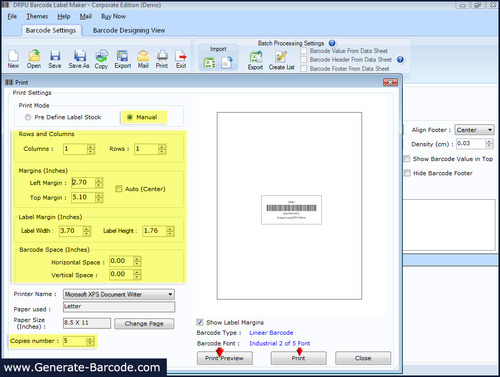The width and height of the screenshot is (500, 377).
Task: Click the Copy toolbar icon
Action: tap(101, 59)
